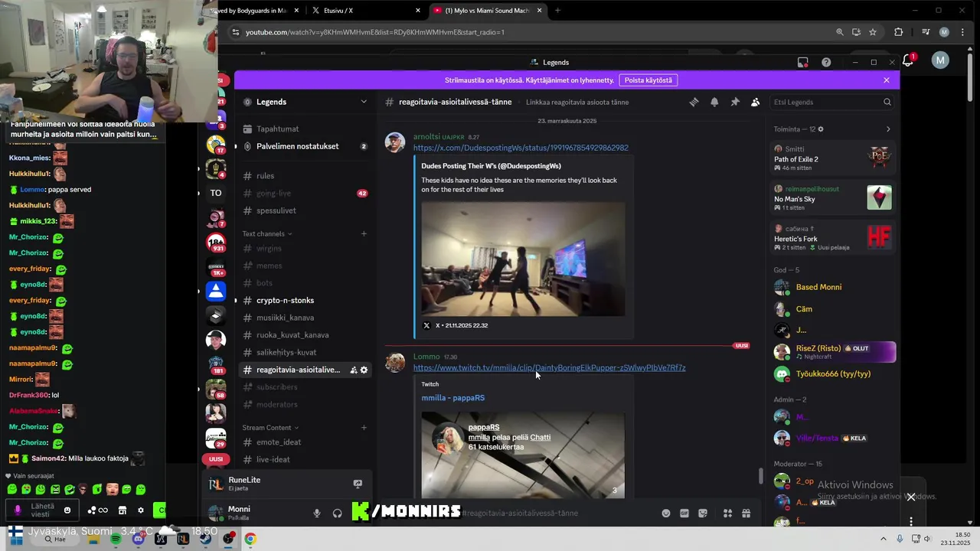The image size is (980, 551).
Task: Add channel plus beside Text channels
Action: pos(364,233)
